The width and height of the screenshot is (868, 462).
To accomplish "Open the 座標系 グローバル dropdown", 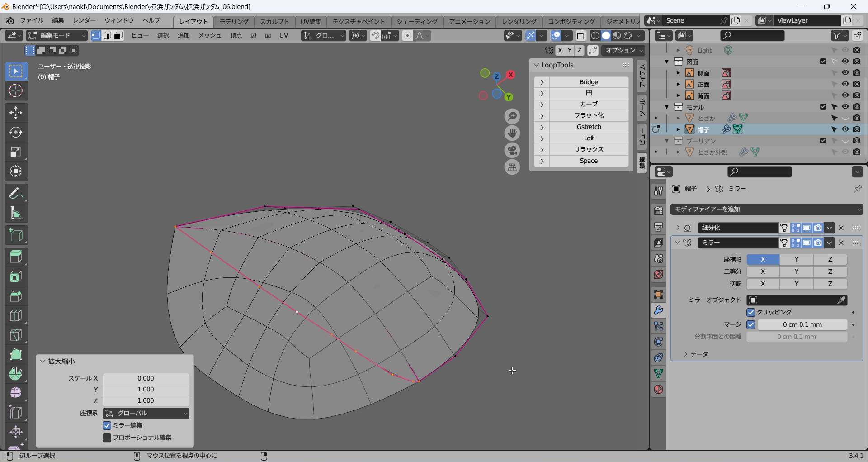I will pyautogui.click(x=146, y=413).
